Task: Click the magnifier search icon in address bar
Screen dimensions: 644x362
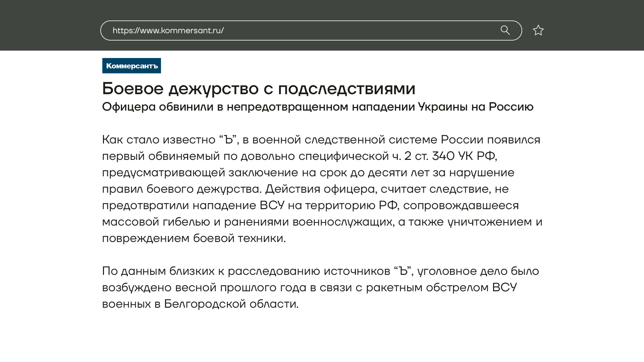Action: click(x=505, y=31)
